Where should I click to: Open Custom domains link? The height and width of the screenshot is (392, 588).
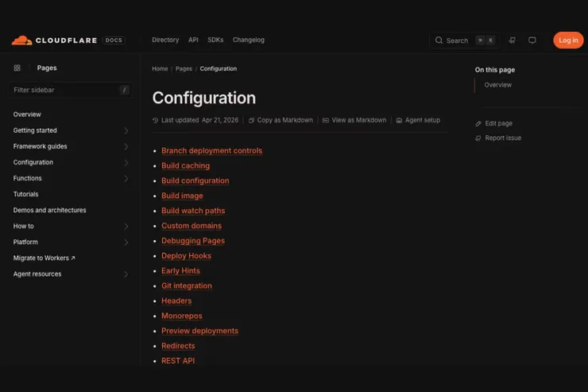pyautogui.click(x=191, y=226)
